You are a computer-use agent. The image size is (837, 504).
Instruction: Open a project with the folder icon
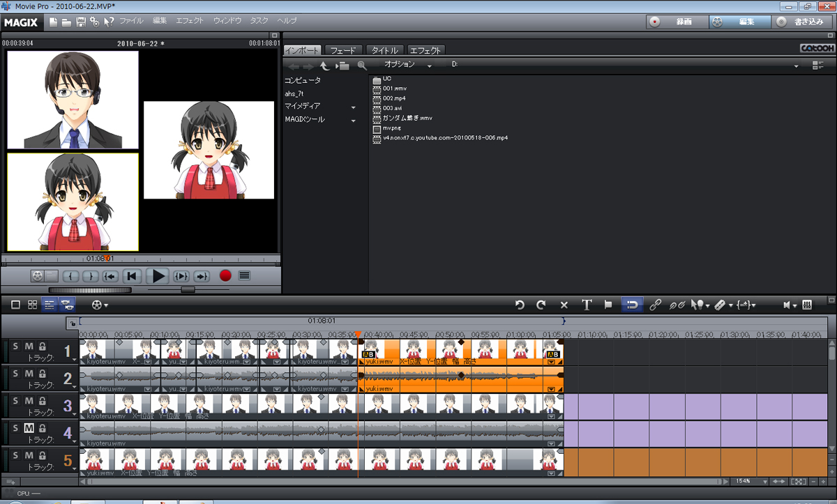tap(67, 22)
